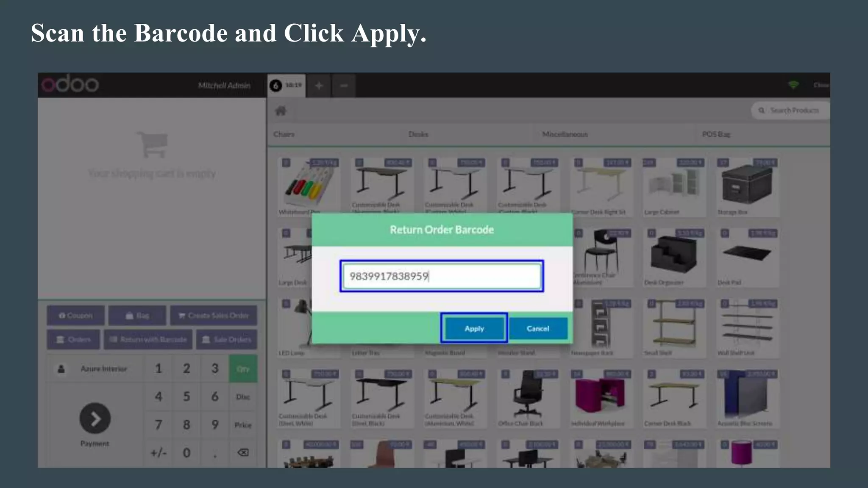Click Return with Barcode button
868x488 pixels.
click(x=148, y=339)
